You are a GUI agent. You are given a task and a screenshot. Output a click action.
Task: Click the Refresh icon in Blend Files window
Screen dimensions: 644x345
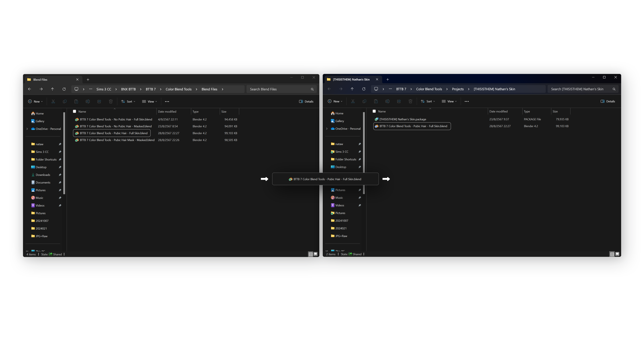pyautogui.click(x=64, y=89)
